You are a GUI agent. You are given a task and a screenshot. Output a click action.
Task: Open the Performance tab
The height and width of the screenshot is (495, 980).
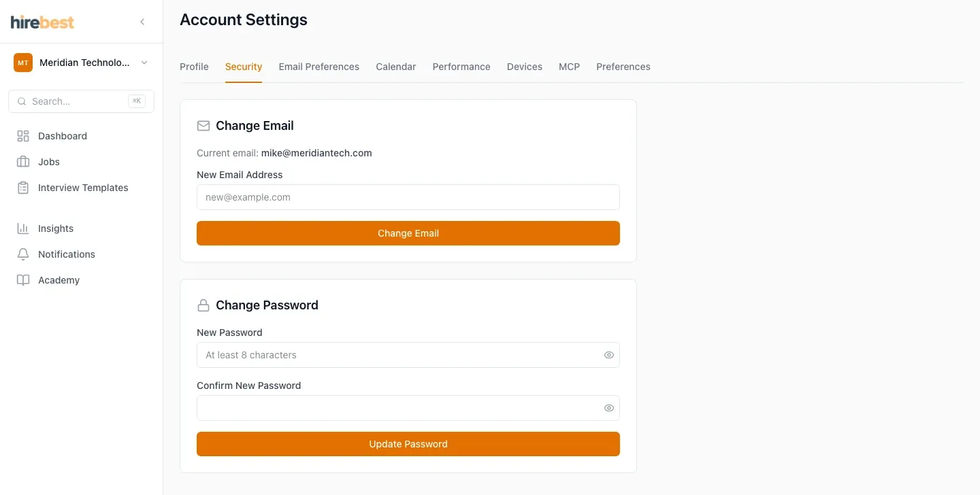461,67
